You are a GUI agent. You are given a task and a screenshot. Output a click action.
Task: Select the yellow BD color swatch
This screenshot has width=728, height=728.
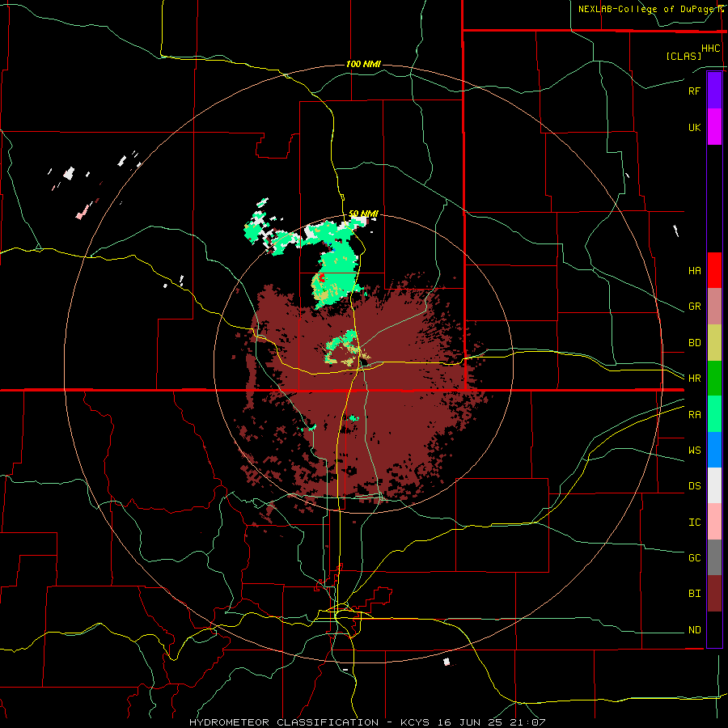pyautogui.click(x=714, y=343)
